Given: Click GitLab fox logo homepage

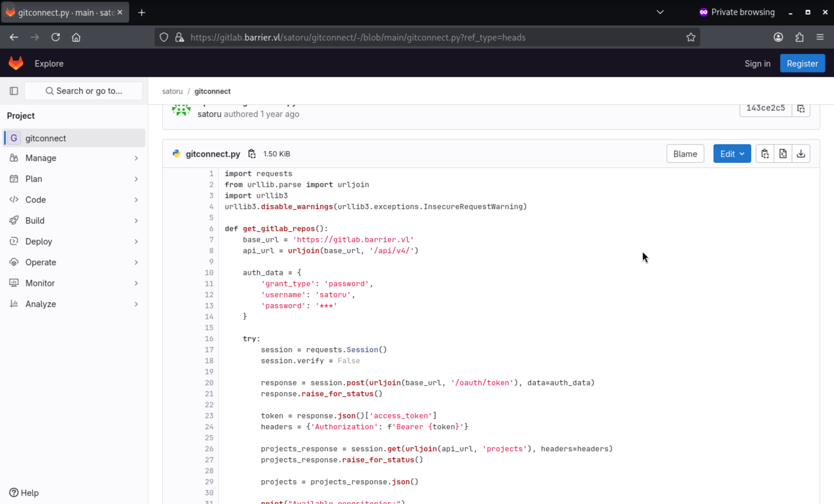Looking at the screenshot, I should (16, 63).
